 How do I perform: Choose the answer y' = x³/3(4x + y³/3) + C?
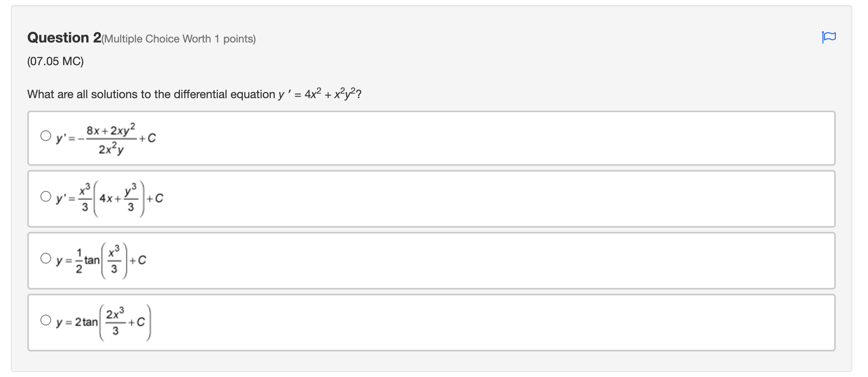click(45, 198)
